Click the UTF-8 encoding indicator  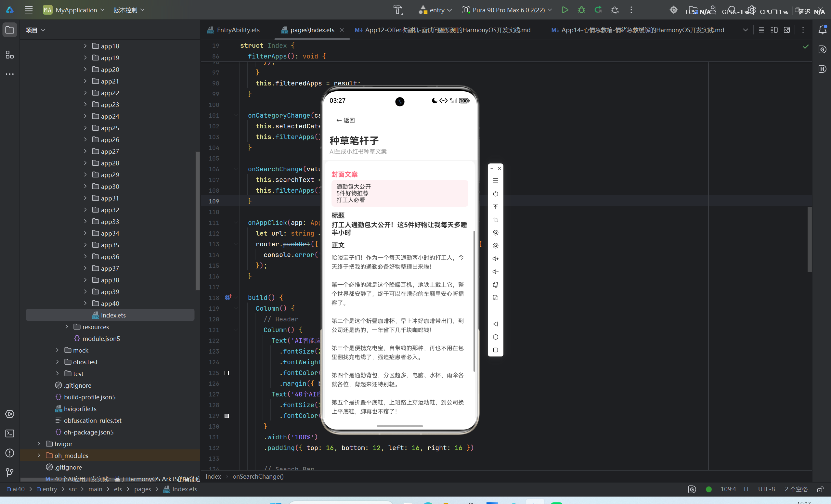[766, 489]
